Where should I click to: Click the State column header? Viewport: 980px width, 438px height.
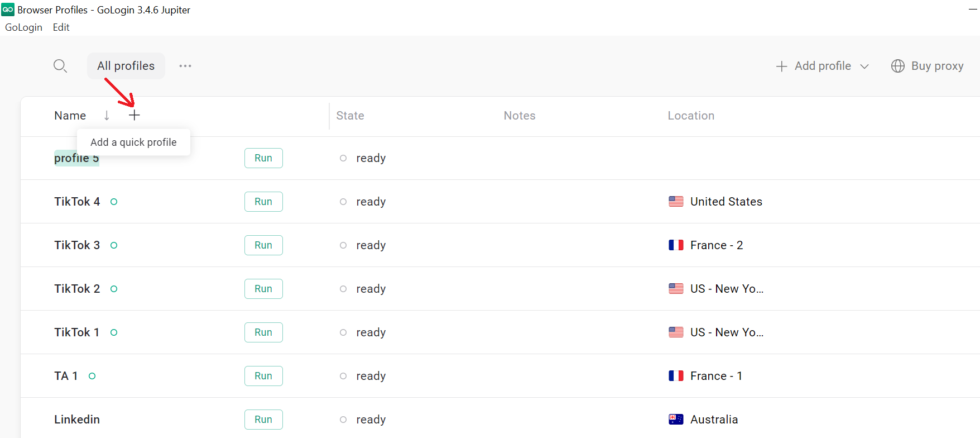coord(350,116)
